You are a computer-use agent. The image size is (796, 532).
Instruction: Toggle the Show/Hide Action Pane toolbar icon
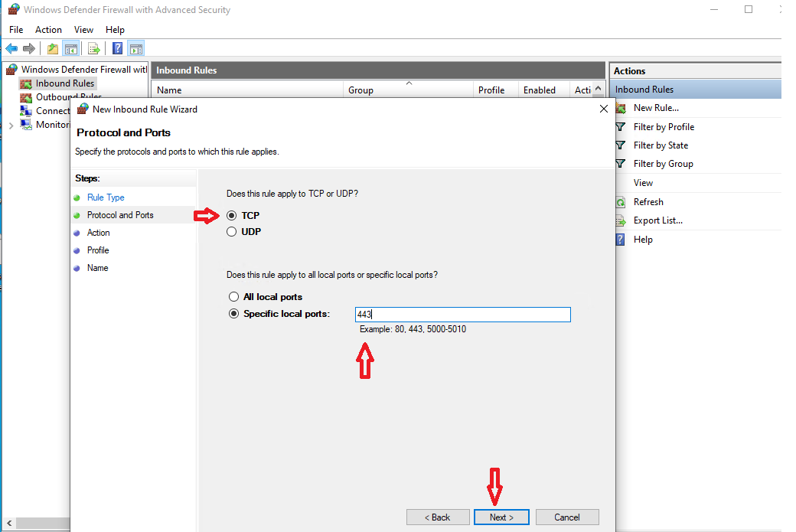pos(136,49)
